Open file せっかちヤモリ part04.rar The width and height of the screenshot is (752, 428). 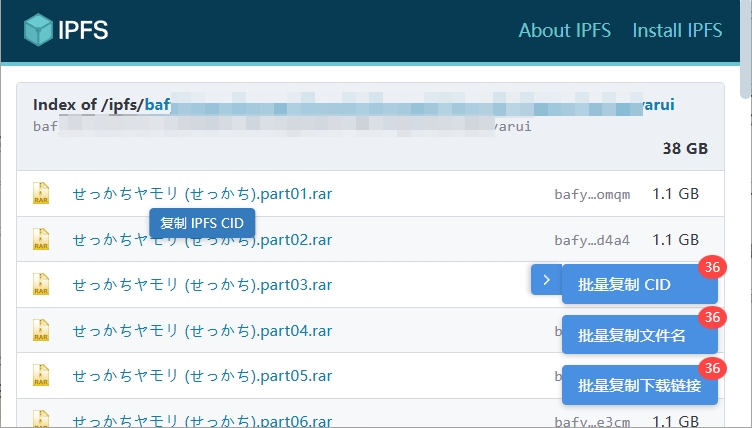[x=202, y=331]
